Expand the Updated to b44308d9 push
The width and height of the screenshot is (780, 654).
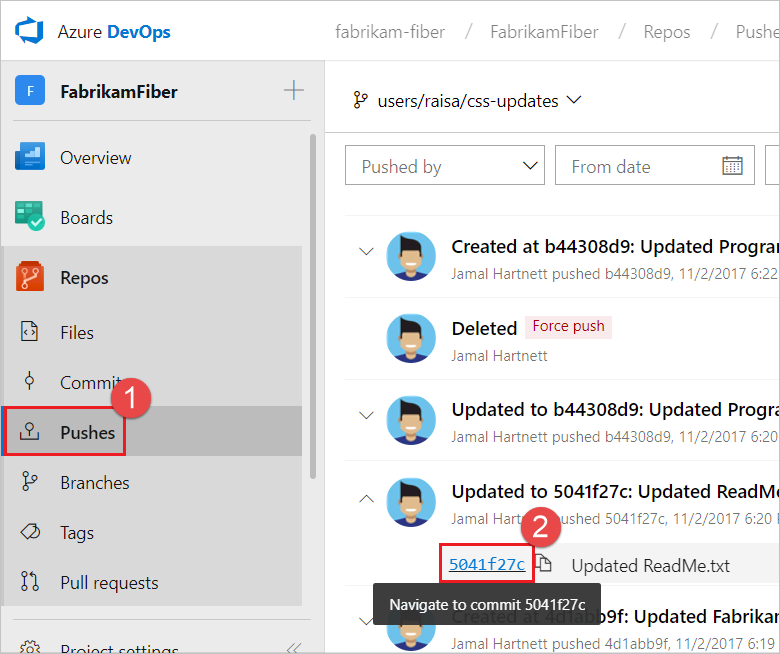366,415
